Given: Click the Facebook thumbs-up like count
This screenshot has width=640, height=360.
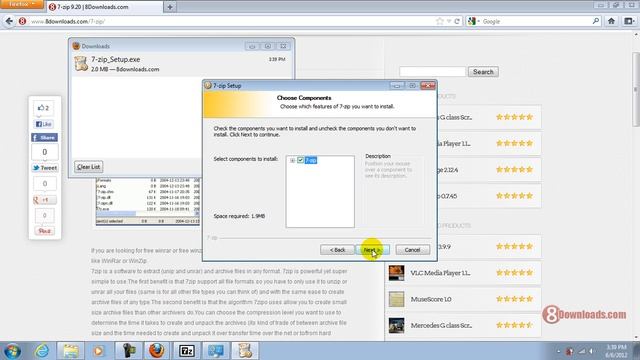Looking at the screenshot, I should click(x=43, y=108).
